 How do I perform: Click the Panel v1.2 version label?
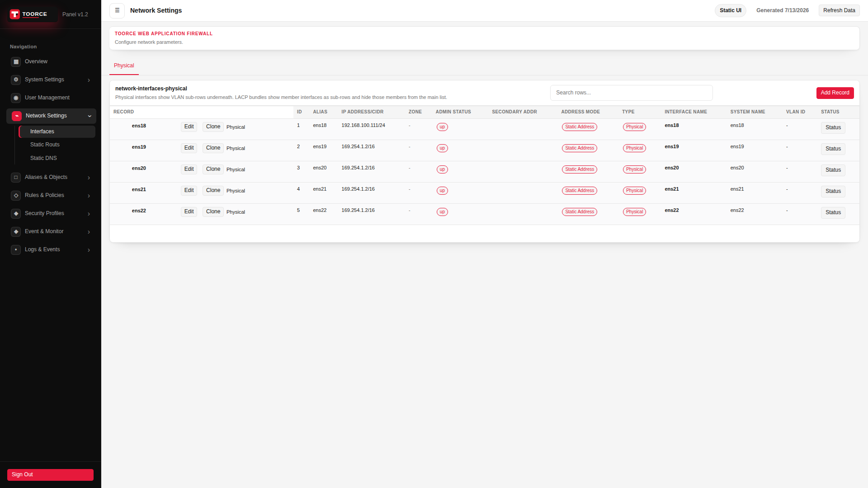pyautogui.click(x=75, y=14)
